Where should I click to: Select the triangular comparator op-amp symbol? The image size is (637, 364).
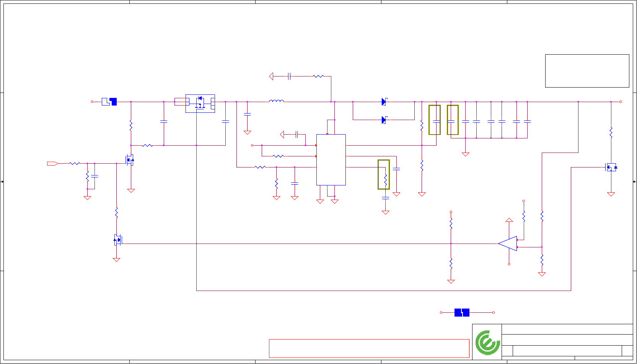[508, 244]
